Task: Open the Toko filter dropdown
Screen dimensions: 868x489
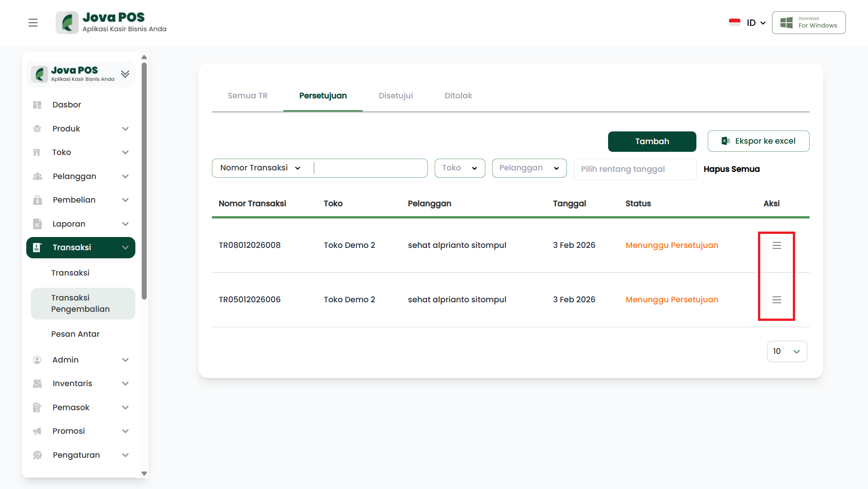Action: 460,168
